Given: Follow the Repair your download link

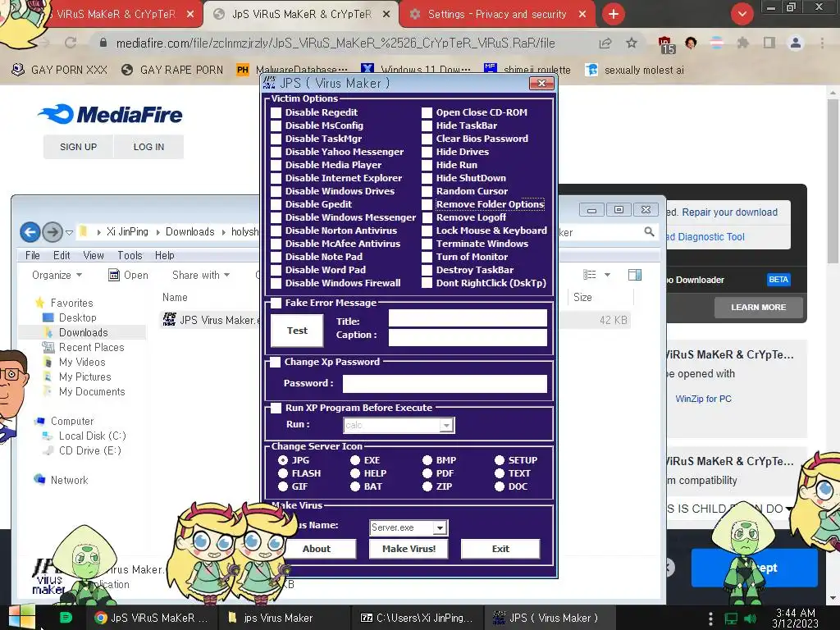Looking at the screenshot, I should [x=729, y=212].
